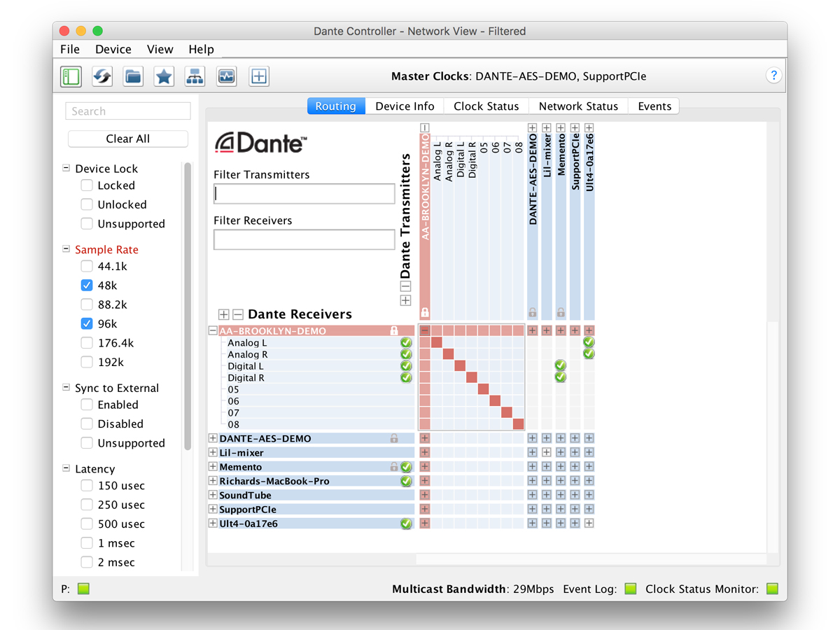Expand the DANTE-AES-DEMO receiver row

pyautogui.click(x=212, y=438)
